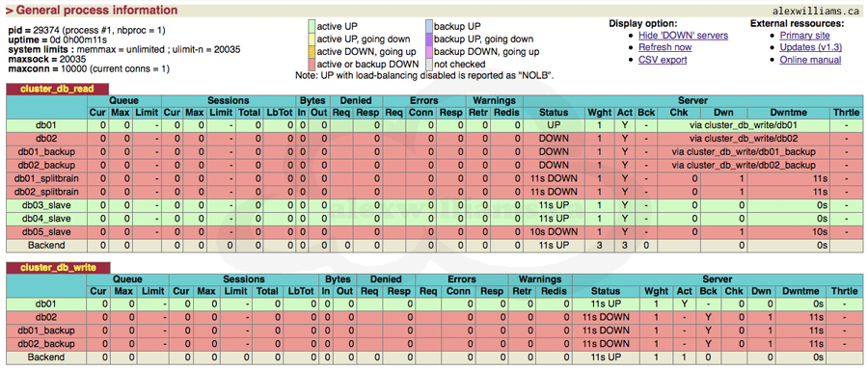Click the db02_backup row in cluster_db_write

pyautogui.click(x=434, y=344)
